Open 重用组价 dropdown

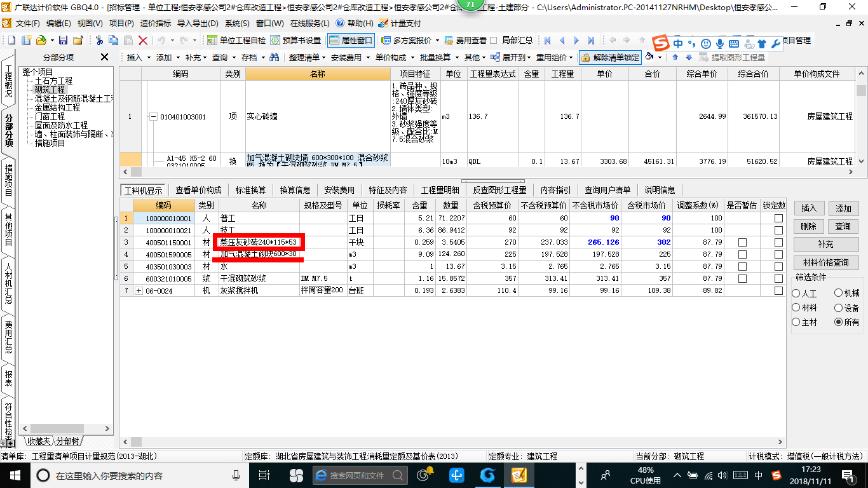(x=555, y=57)
